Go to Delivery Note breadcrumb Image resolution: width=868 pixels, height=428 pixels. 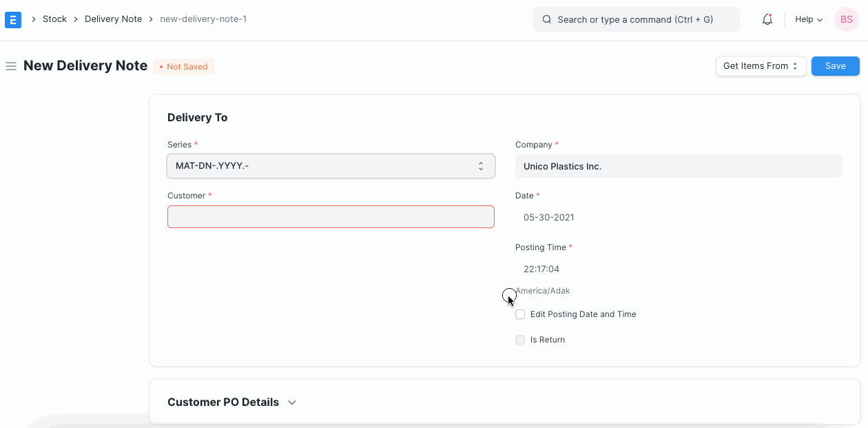(113, 19)
